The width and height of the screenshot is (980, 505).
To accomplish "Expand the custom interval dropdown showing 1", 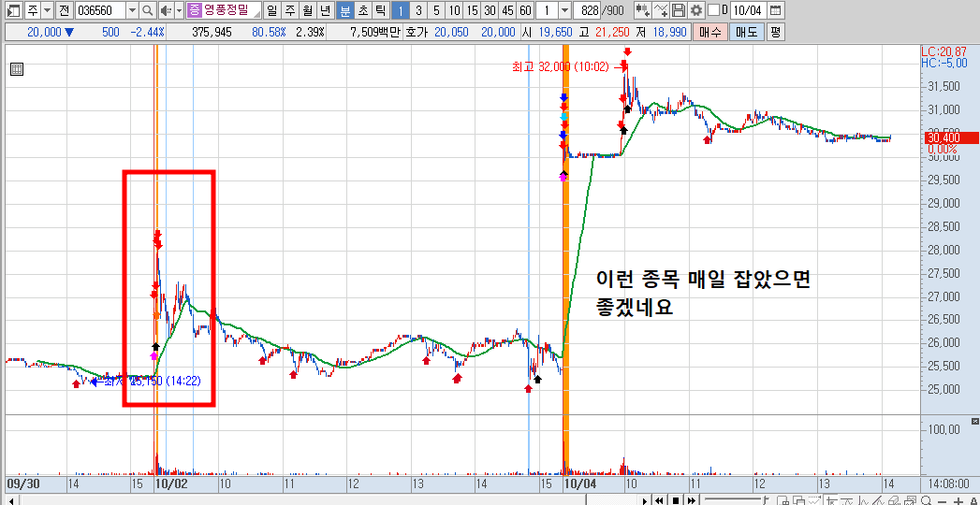I will tap(564, 10).
